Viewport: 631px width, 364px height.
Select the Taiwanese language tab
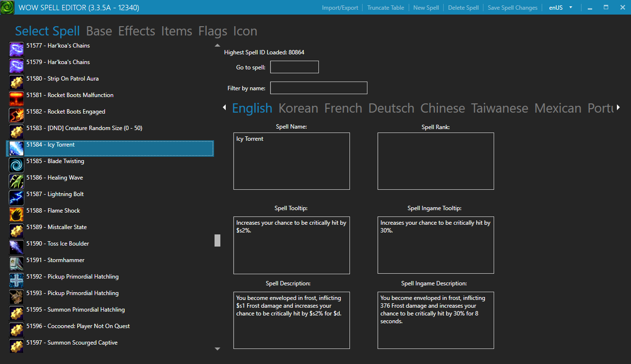tap(499, 108)
